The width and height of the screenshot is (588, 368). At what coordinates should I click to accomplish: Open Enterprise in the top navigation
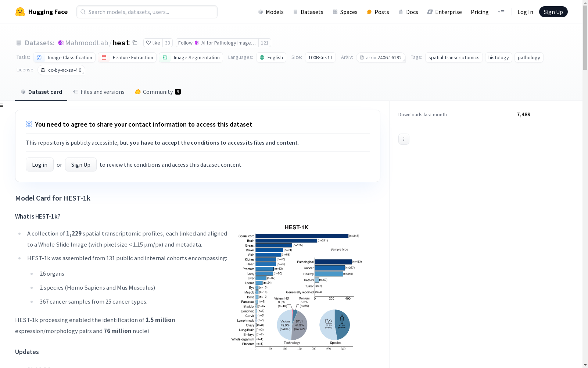point(444,12)
